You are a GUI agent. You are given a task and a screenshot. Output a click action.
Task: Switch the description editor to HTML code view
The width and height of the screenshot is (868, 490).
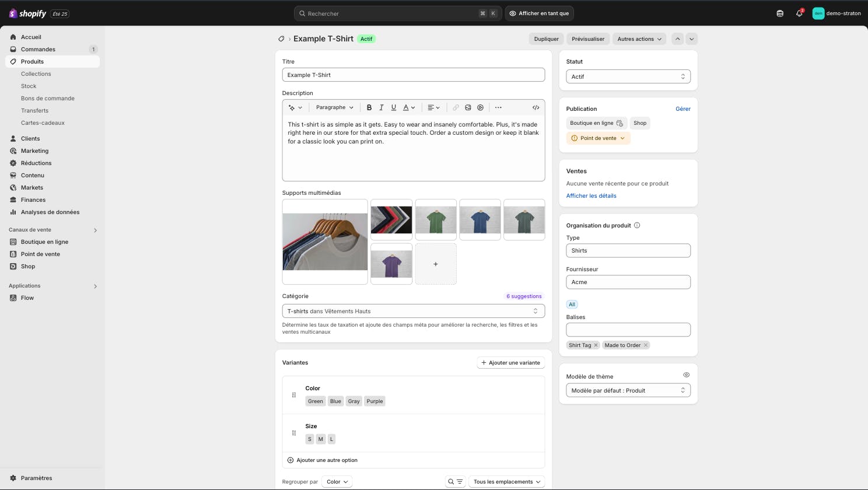[535, 107]
